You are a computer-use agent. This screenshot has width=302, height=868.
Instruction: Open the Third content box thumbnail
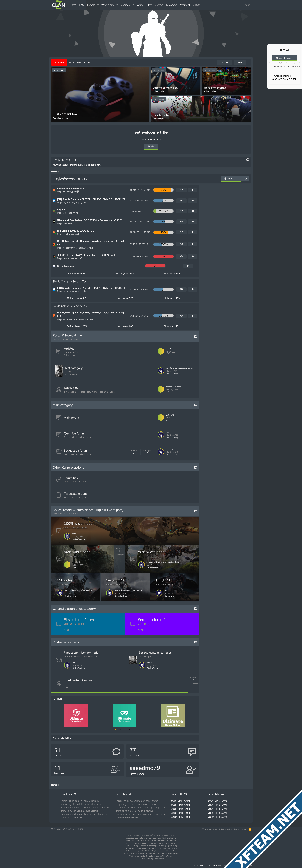(x=226, y=81)
